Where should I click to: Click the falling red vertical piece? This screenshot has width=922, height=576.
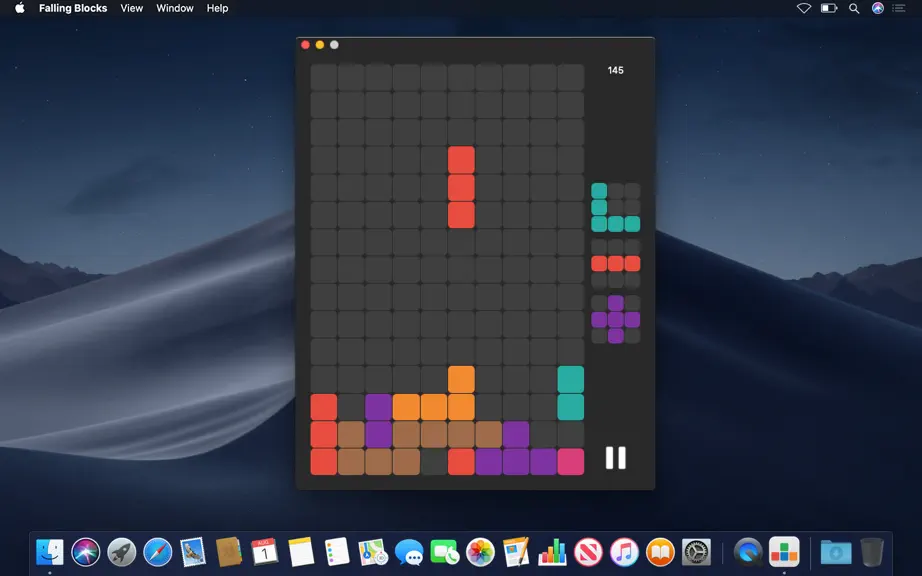pos(461,187)
